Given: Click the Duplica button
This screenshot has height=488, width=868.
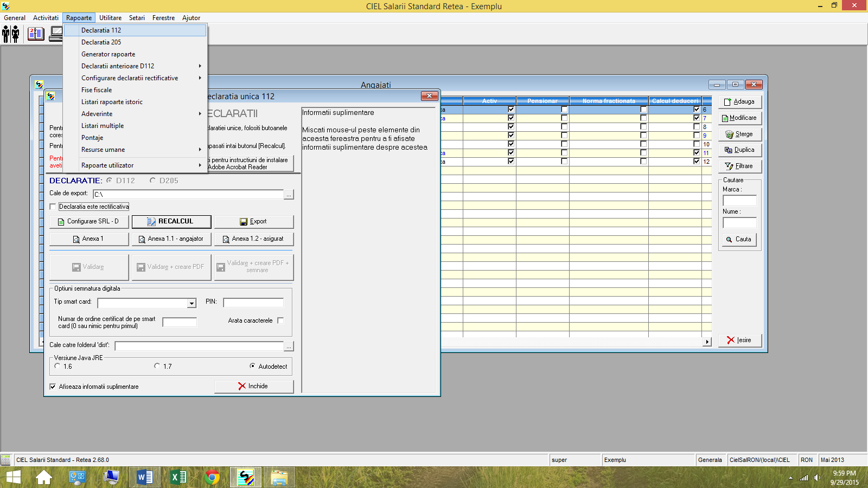Looking at the screenshot, I should click(x=740, y=150).
